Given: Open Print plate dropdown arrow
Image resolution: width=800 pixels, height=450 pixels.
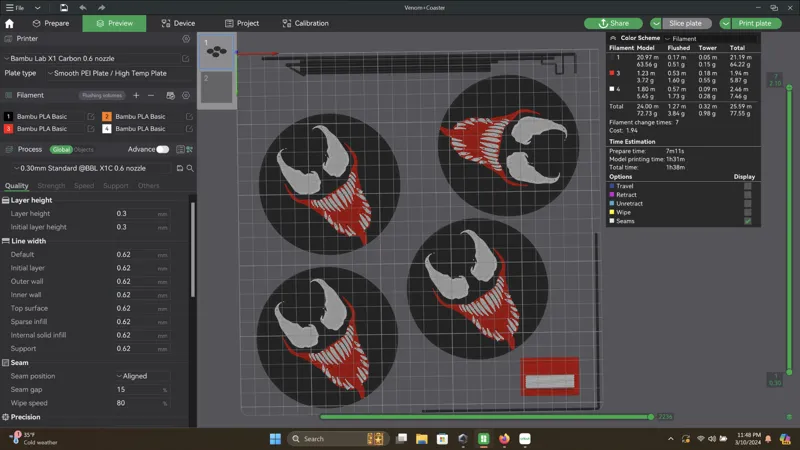Looking at the screenshot, I should tap(726, 23).
